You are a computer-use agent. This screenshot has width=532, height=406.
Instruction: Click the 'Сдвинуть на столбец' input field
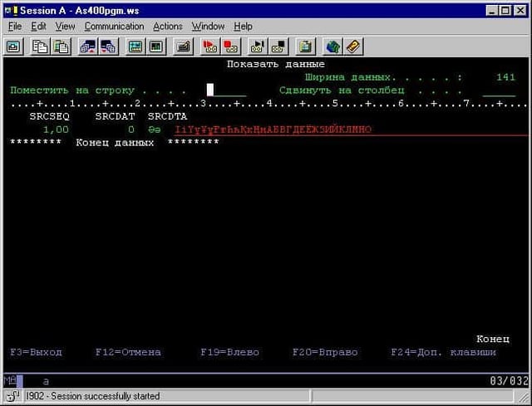[x=499, y=90]
